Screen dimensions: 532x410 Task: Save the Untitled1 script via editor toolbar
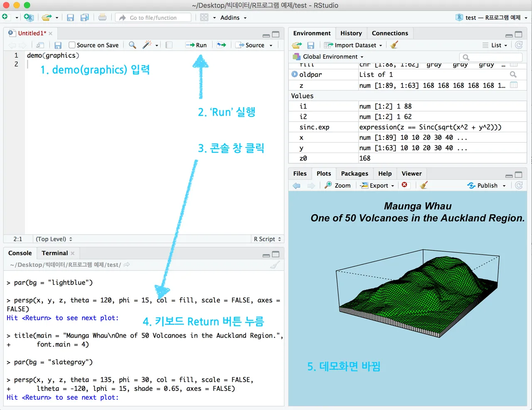pyautogui.click(x=58, y=45)
